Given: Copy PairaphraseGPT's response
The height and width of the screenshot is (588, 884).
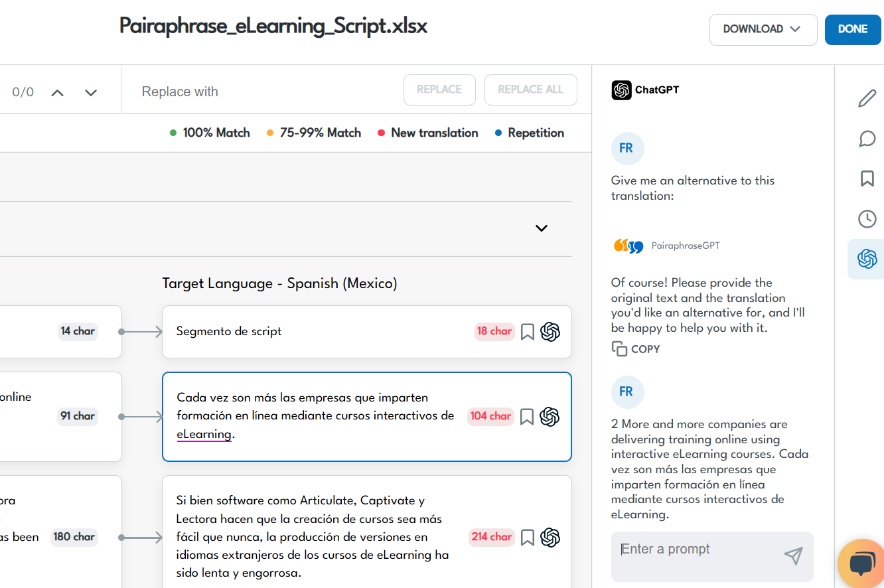Looking at the screenshot, I should click(x=635, y=348).
